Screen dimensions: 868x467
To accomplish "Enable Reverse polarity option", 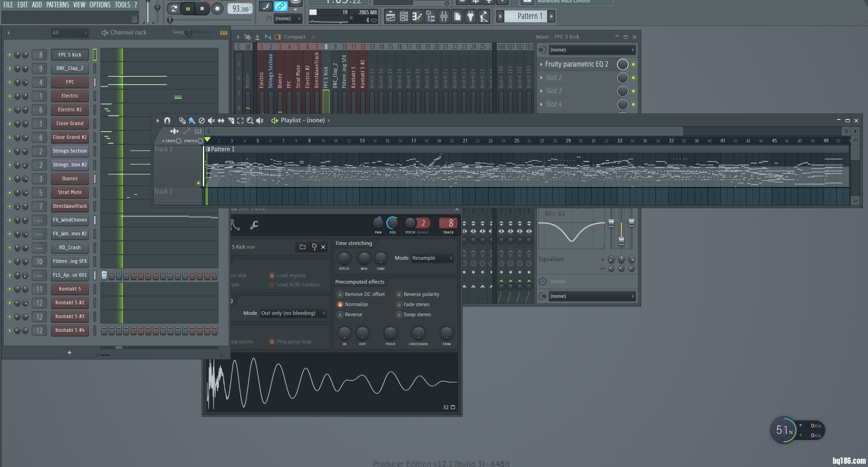I will (399, 294).
